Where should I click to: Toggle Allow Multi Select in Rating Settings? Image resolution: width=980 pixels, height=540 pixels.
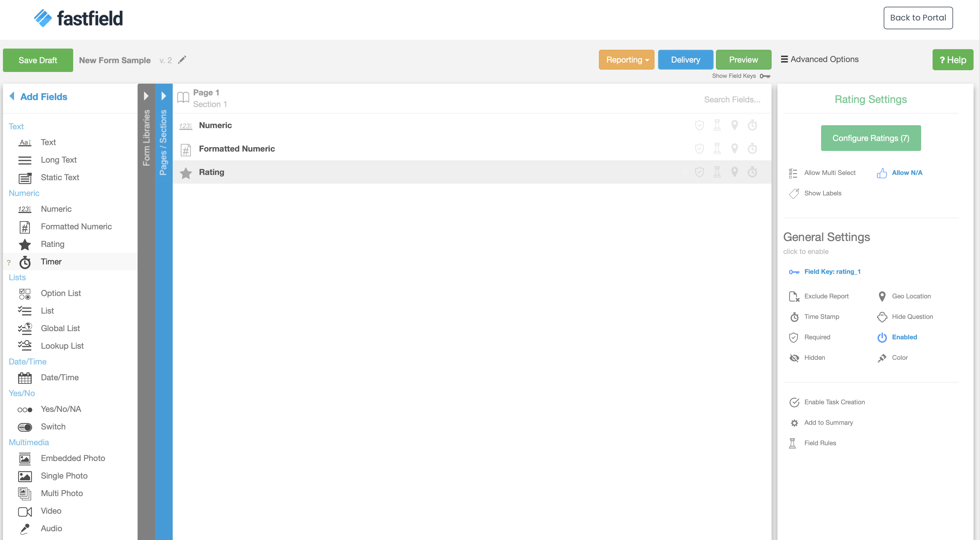(829, 173)
